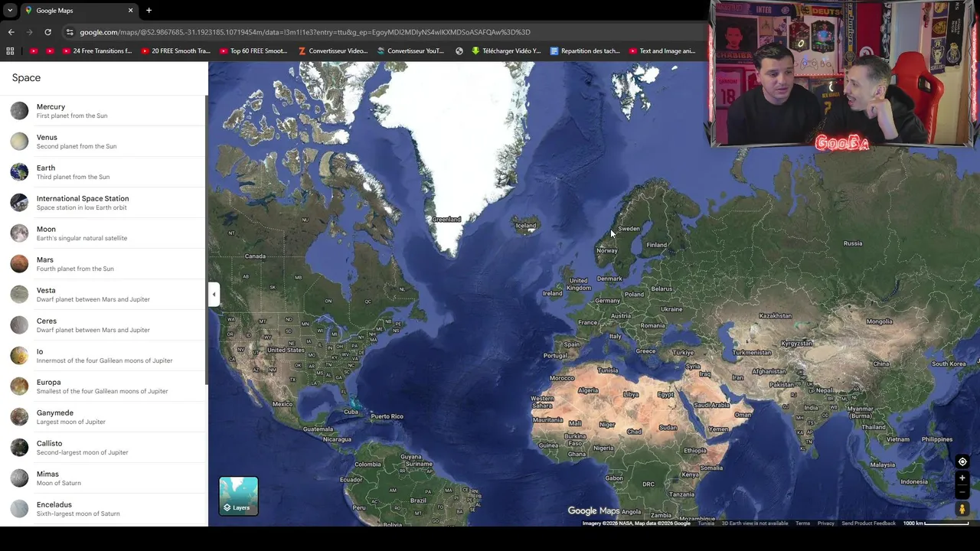Click the United States map label
The width and height of the screenshot is (980, 551).
click(x=286, y=350)
